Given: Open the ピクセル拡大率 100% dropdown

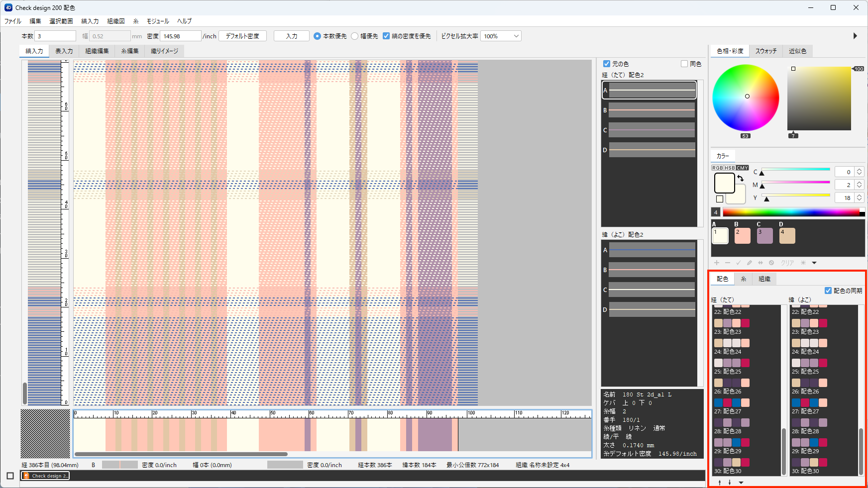Looking at the screenshot, I should (501, 36).
